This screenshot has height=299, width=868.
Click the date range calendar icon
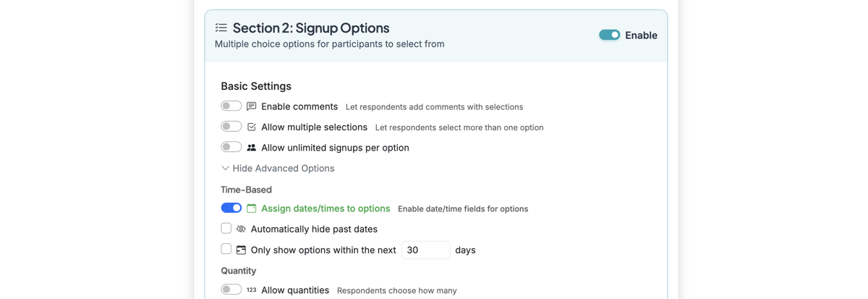tap(241, 250)
